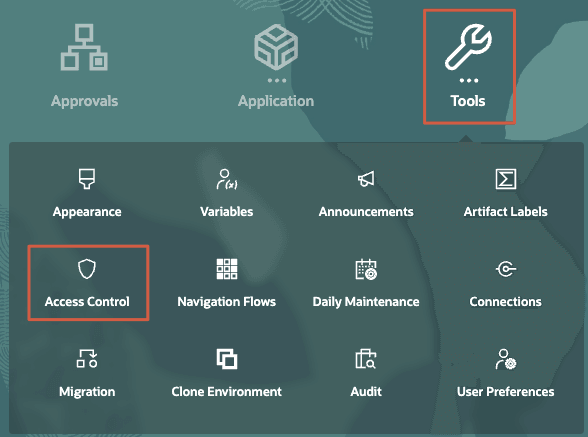Image resolution: width=588 pixels, height=437 pixels.
Task: Click the Audit label
Action: (x=366, y=392)
